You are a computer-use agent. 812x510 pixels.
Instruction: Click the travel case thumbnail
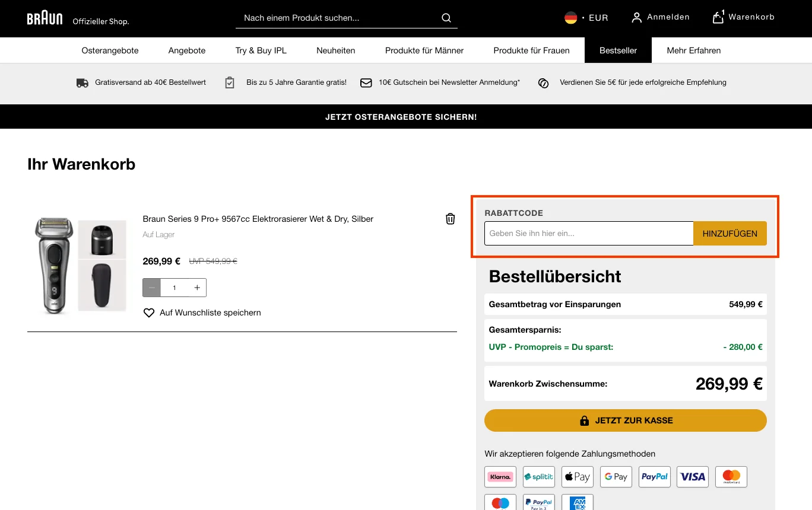(102, 285)
